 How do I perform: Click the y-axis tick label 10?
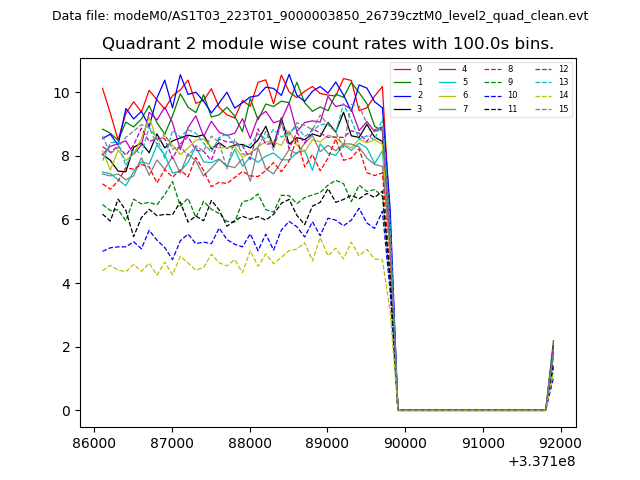coord(62,93)
